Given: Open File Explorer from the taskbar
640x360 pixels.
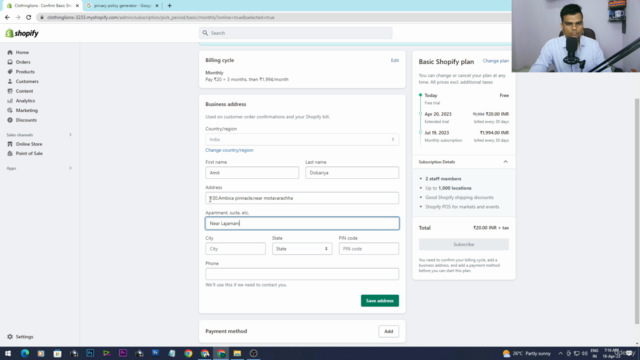Looking at the screenshot, I should (237, 353).
